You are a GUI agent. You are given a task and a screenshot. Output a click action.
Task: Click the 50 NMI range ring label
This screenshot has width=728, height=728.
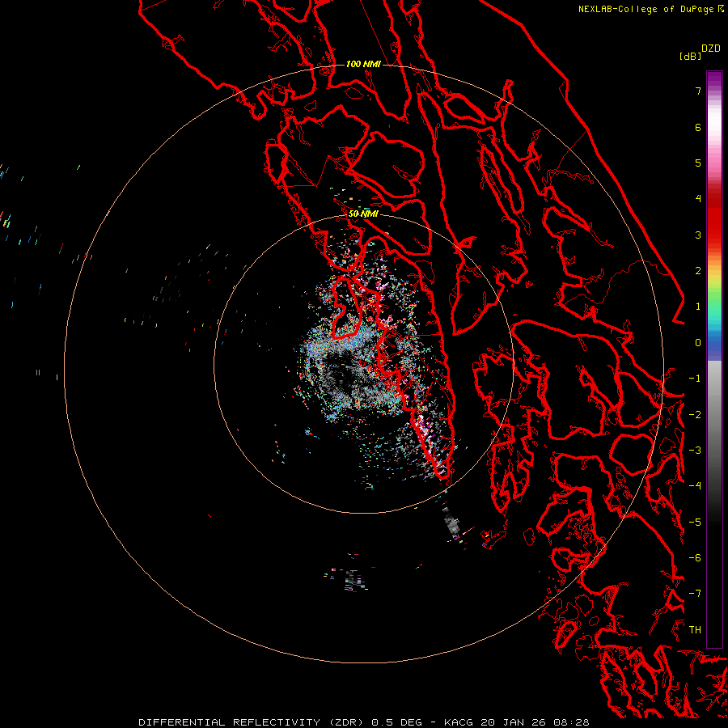click(x=363, y=214)
